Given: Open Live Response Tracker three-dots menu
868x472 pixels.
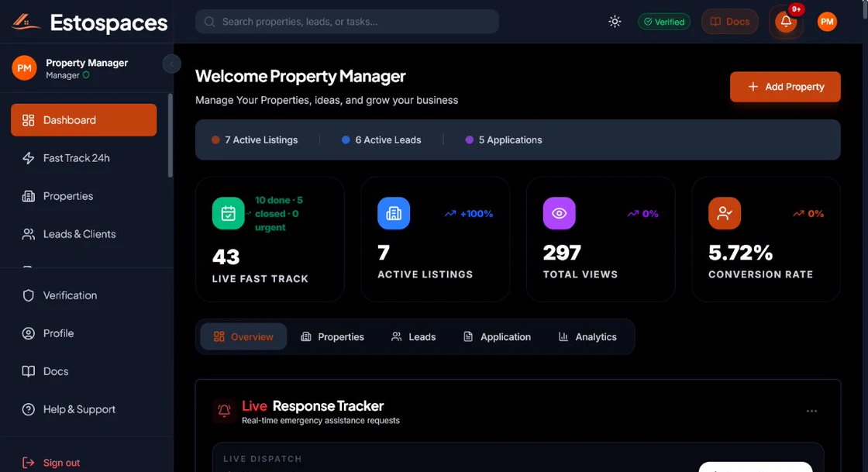Looking at the screenshot, I should (x=811, y=411).
